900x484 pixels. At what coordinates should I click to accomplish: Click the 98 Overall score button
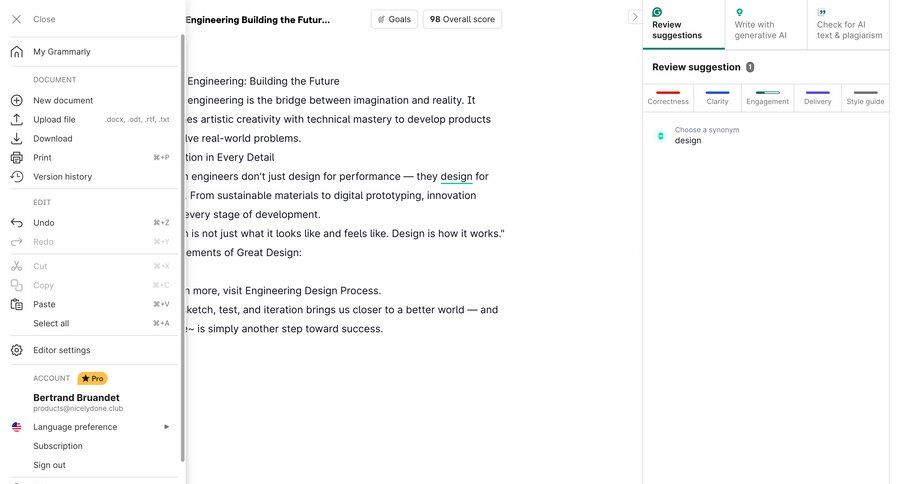pyautogui.click(x=462, y=19)
